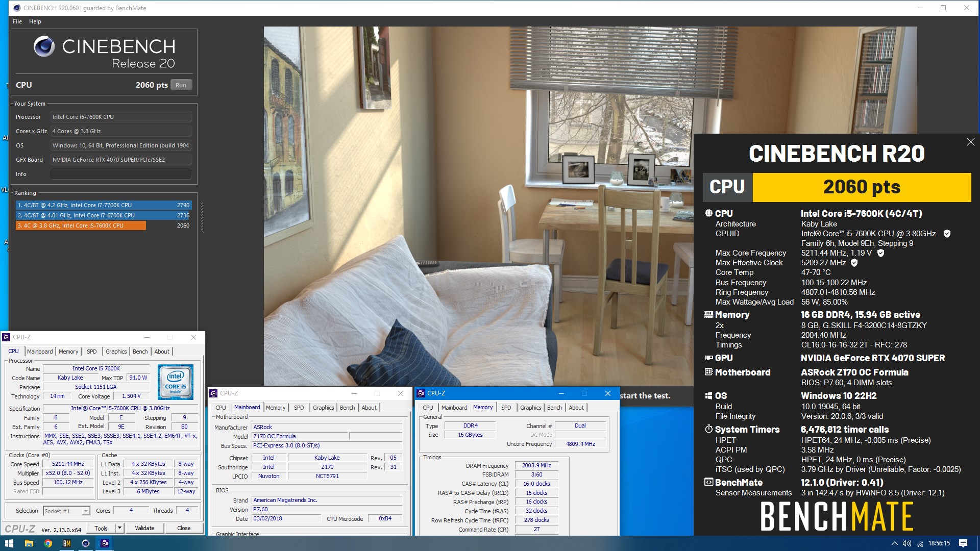The image size is (980, 551).
Task: Open the notification center icon
Action: pyautogui.click(x=963, y=543)
